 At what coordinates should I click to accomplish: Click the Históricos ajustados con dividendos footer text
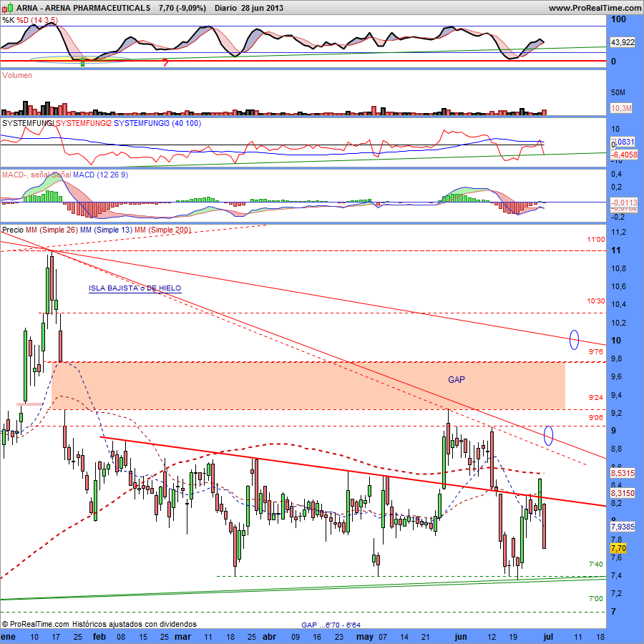(x=135, y=624)
